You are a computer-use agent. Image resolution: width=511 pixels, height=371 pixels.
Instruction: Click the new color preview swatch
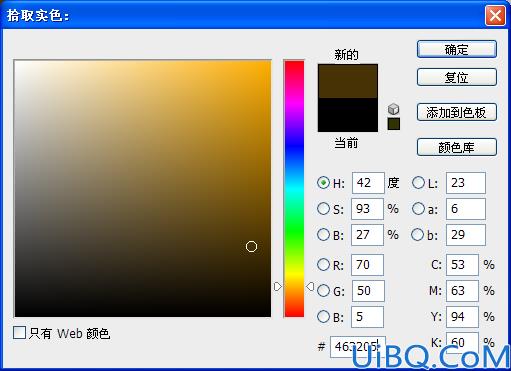tap(348, 81)
